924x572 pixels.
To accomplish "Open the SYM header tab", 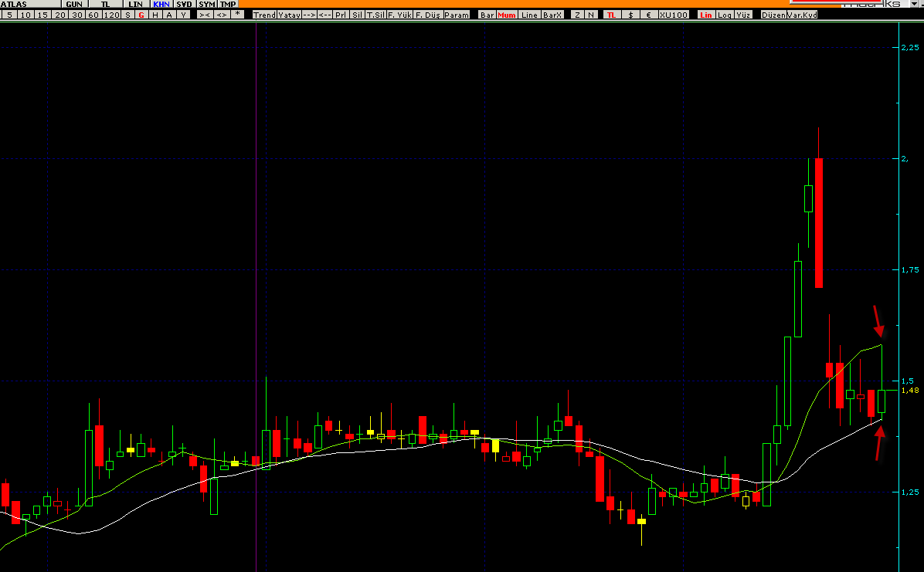I will (x=207, y=4).
